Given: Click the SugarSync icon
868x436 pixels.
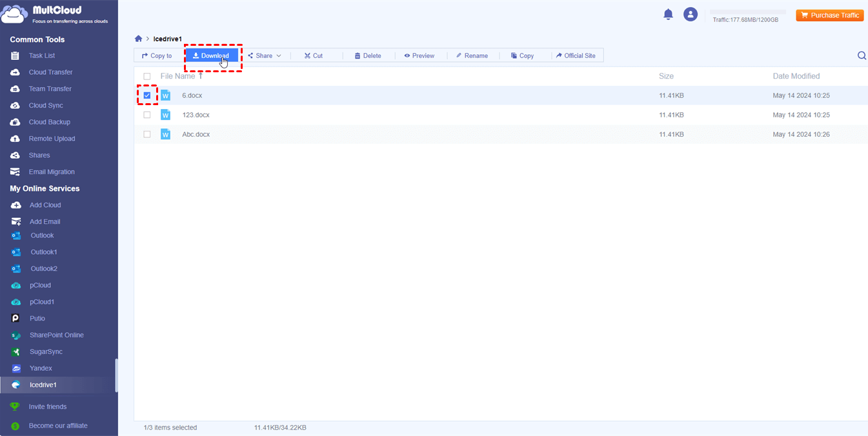Looking at the screenshot, I should (16, 352).
